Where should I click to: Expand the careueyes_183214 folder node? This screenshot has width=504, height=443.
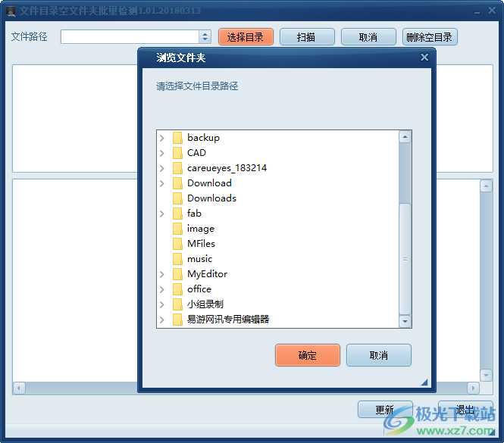tap(162, 168)
